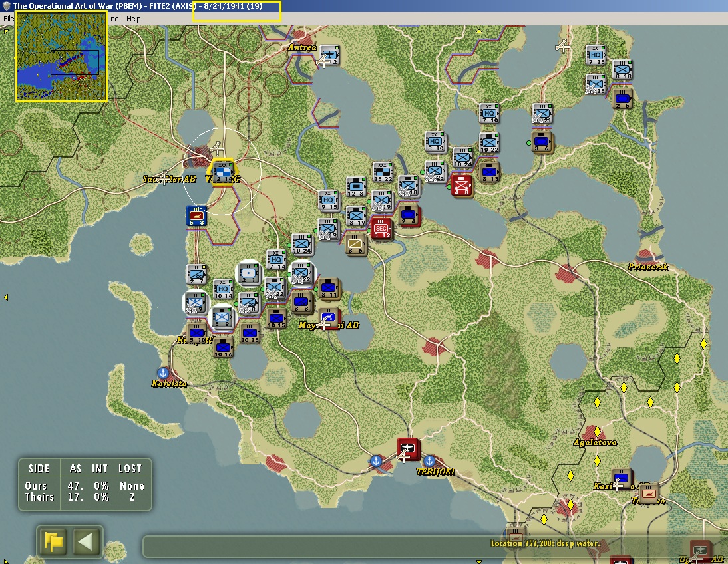Select the HQ unit labeled 7 15
This screenshot has height=564, width=728.
click(x=596, y=55)
